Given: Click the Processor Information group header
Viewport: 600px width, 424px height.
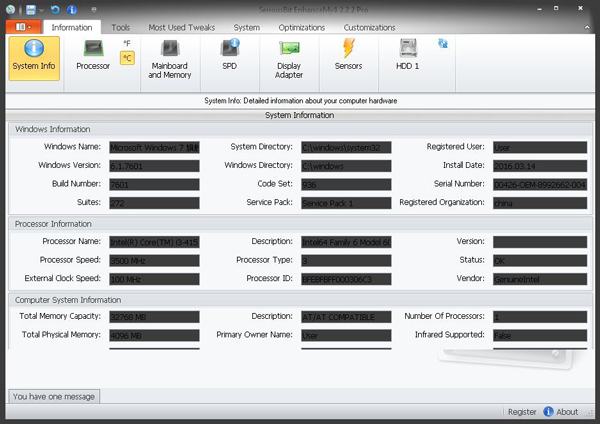Looking at the screenshot, I should pos(300,224).
